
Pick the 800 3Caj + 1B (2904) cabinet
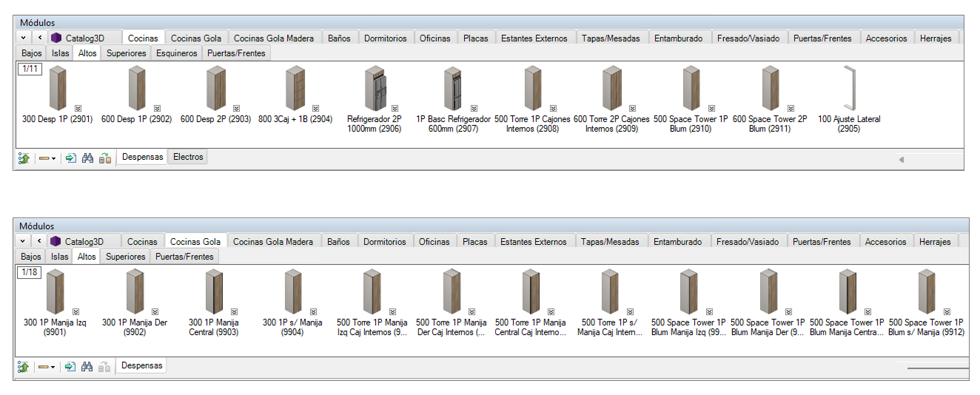[x=295, y=89]
